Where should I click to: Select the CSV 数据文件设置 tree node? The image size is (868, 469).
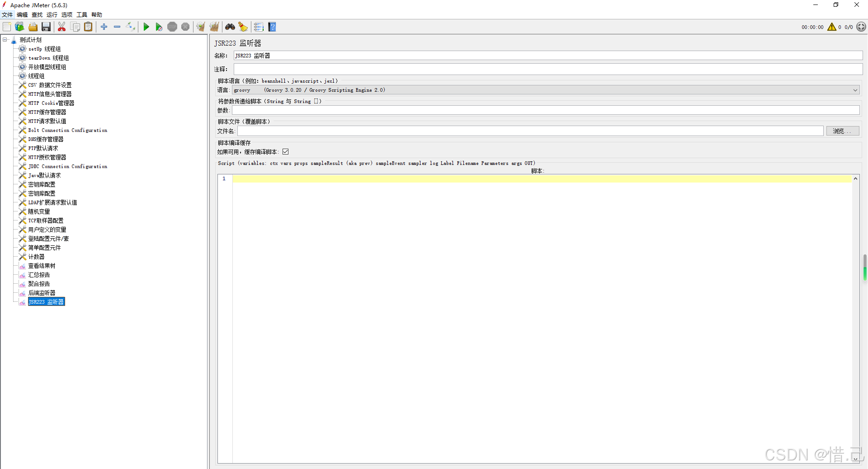click(x=50, y=85)
